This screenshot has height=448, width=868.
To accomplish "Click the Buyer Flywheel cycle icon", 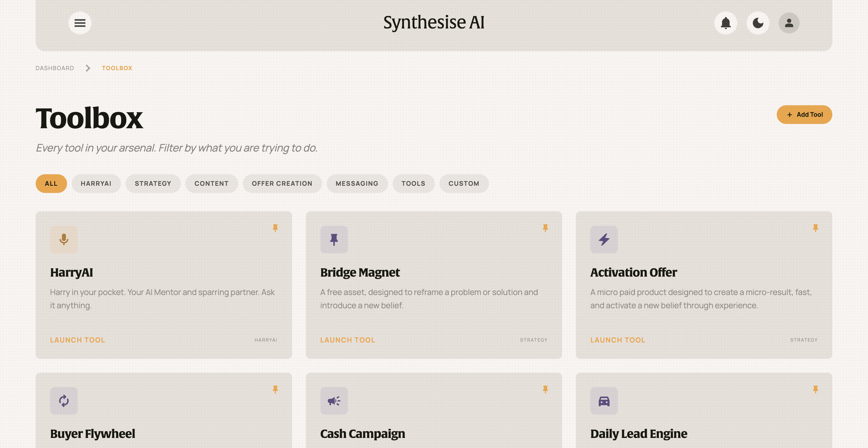I will coord(64,401).
